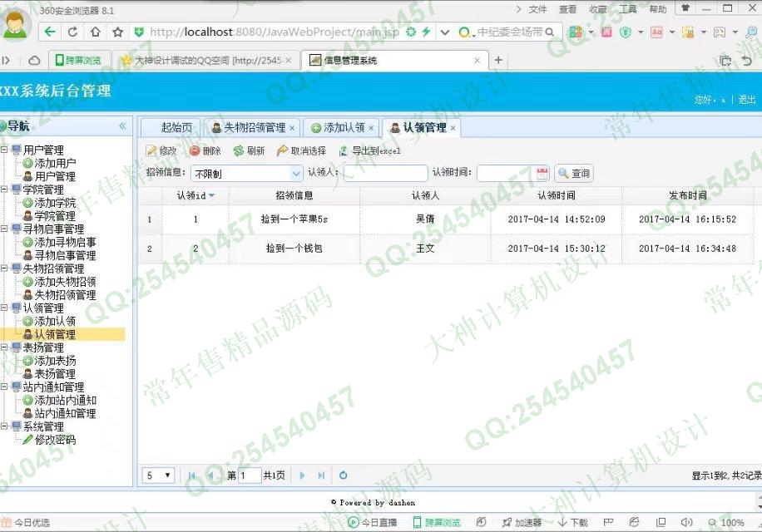Click the 退出 logout link
Screen dimensions: 762x532
click(747, 100)
